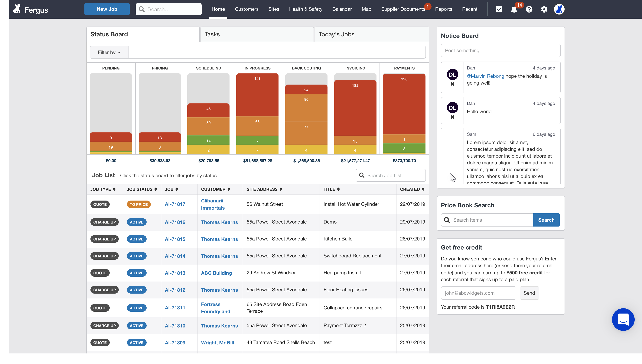Click the green 14 Scheduling segment

[x=208, y=140]
